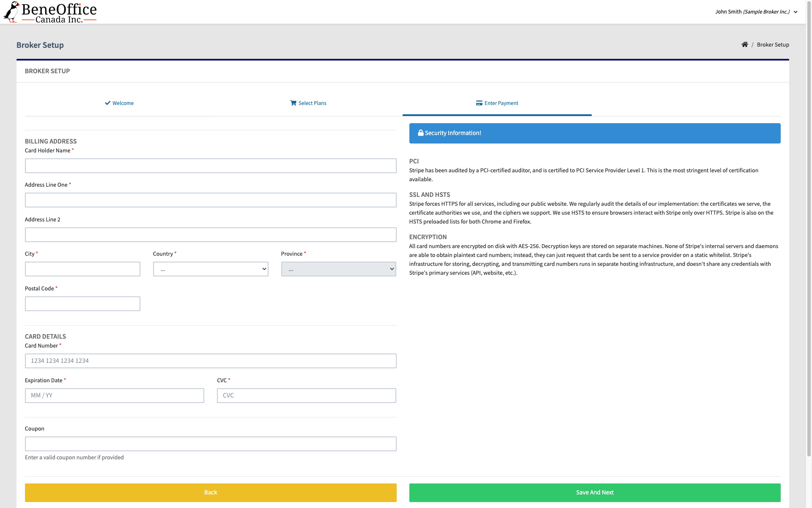
Task: Click the Enter Payment credit card icon
Action: [x=479, y=103]
